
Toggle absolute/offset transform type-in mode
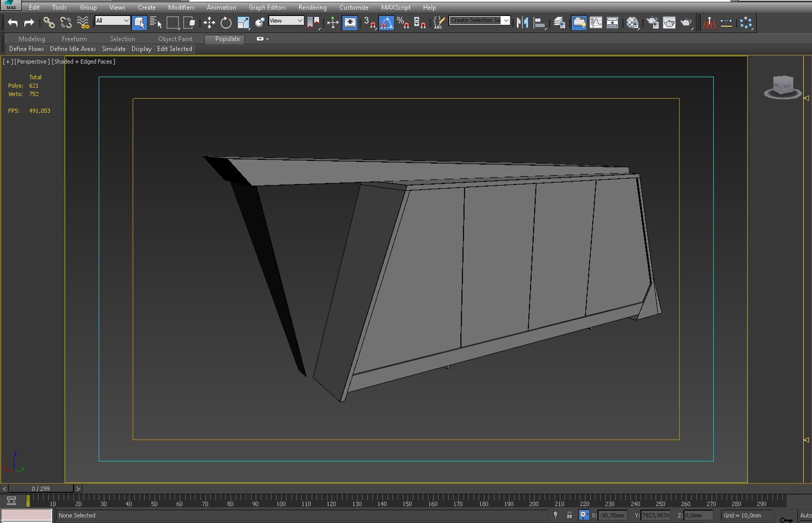(x=584, y=515)
